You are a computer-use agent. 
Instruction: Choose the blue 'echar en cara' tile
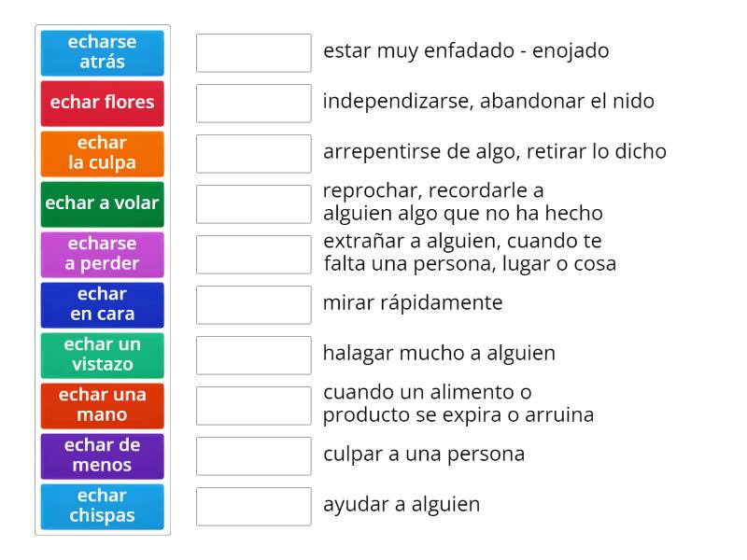point(103,305)
